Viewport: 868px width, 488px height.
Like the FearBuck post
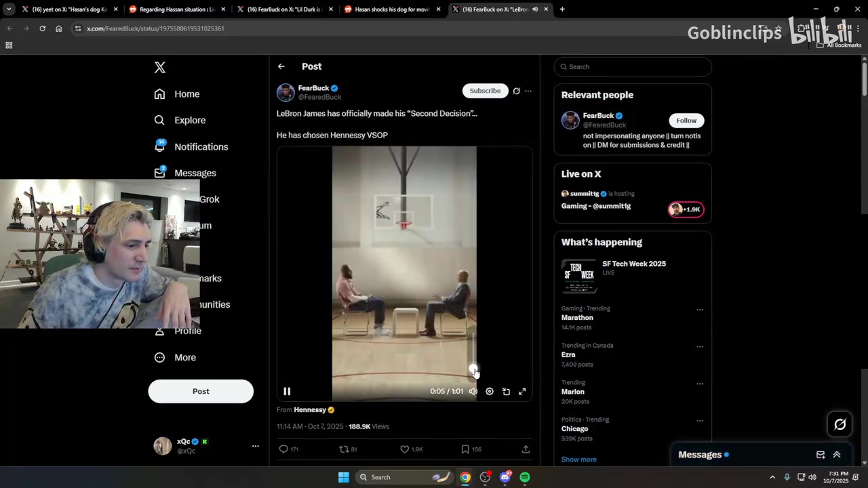click(x=405, y=449)
